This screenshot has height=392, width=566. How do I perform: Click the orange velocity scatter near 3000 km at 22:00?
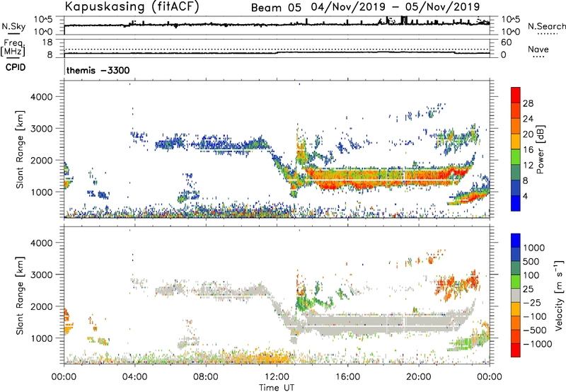(x=458, y=284)
